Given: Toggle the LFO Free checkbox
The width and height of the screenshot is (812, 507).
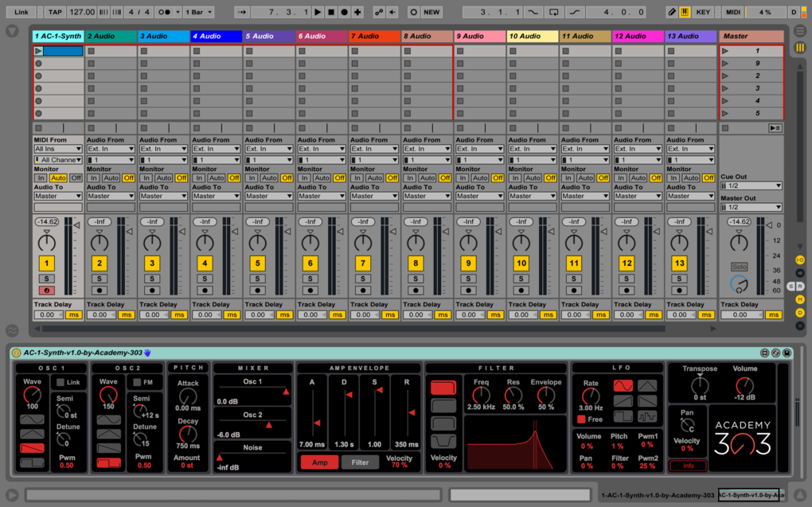Looking at the screenshot, I should [581, 419].
